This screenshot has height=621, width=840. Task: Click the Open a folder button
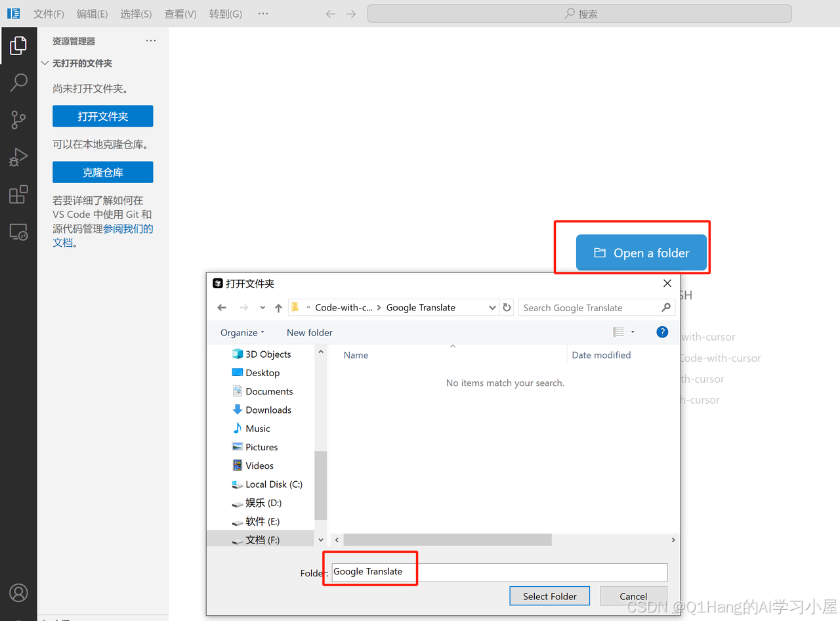[642, 253]
